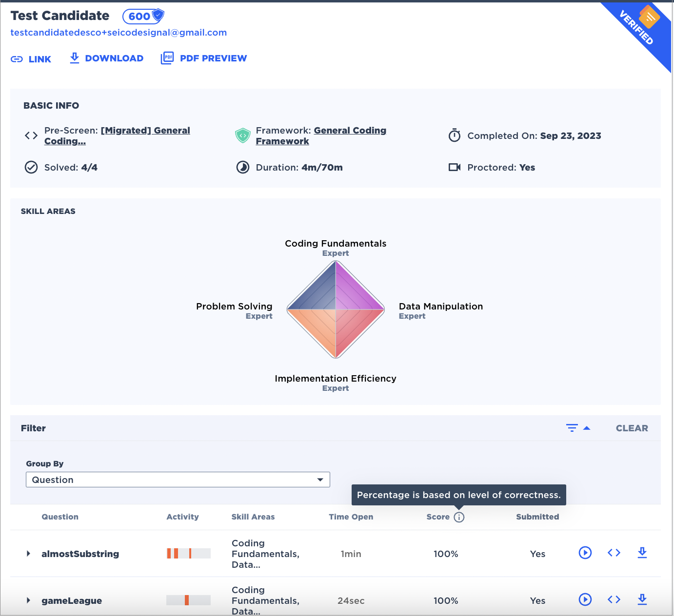Open the Group By dropdown
The width and height of the screenshot is (674, 616).
point(178,480)
